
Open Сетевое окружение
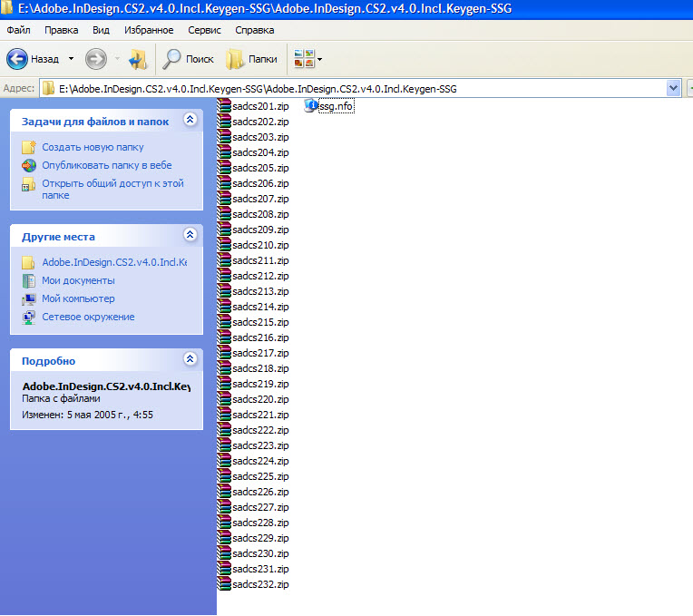(88, 317)
